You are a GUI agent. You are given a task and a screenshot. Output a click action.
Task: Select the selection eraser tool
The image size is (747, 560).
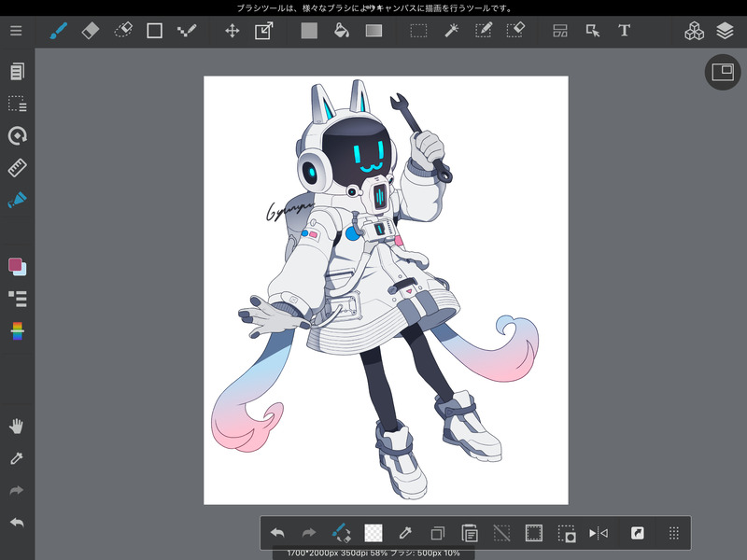pos(515,31)
